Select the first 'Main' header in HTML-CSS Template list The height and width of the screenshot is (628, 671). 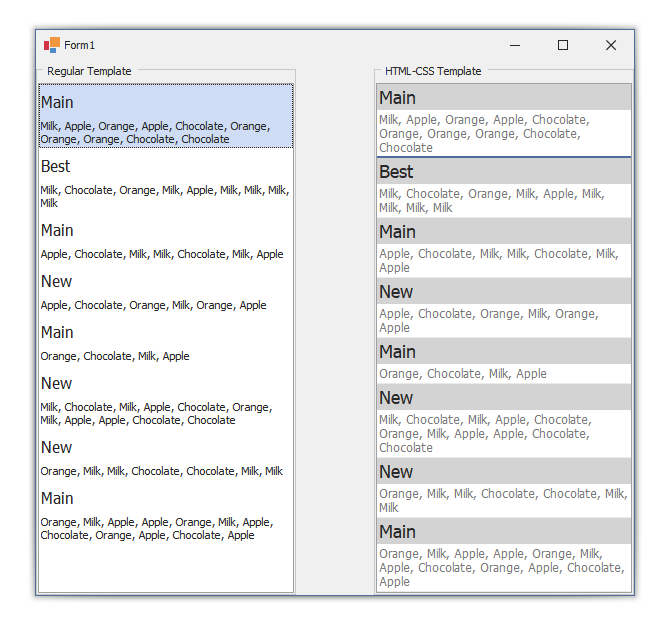(504, 98)
